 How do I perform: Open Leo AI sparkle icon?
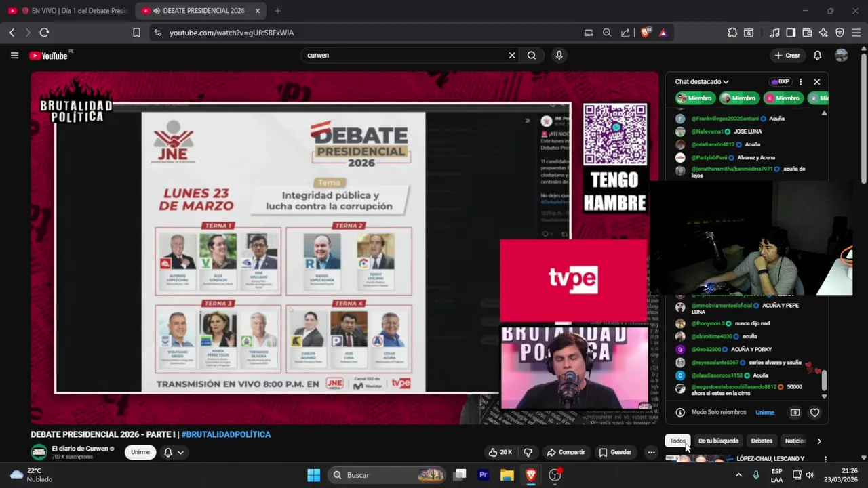click(823, 33)
